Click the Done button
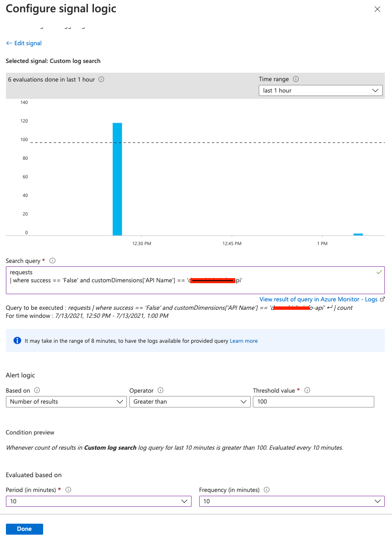 click(25, 529)
